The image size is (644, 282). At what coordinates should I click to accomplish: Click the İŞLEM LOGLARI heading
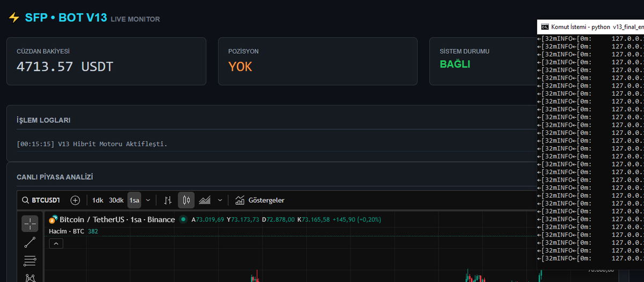click(43, 120)
